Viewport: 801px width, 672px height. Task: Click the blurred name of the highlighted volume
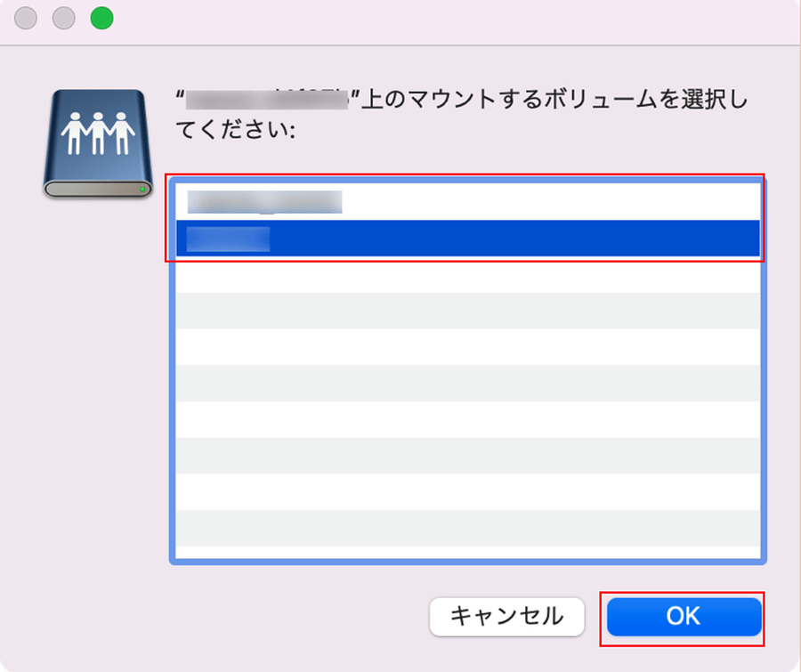(x=228, y=239)
